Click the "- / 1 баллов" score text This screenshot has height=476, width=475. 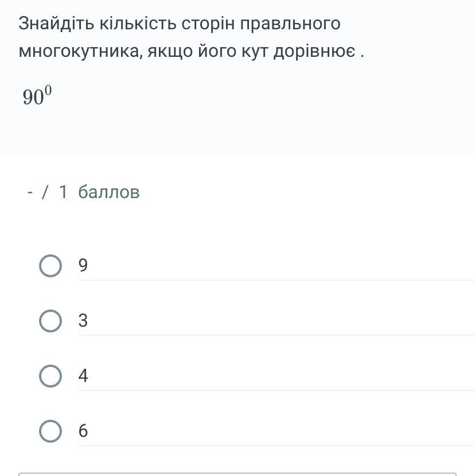pos(83,192)
